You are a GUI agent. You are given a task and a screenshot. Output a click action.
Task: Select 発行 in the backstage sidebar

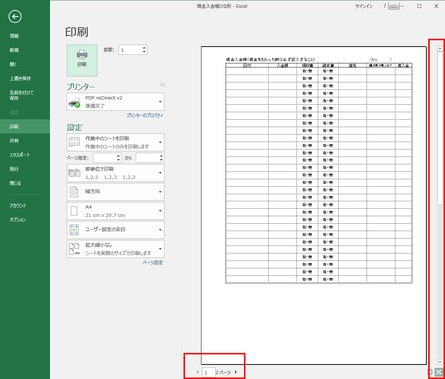[14, 169]
